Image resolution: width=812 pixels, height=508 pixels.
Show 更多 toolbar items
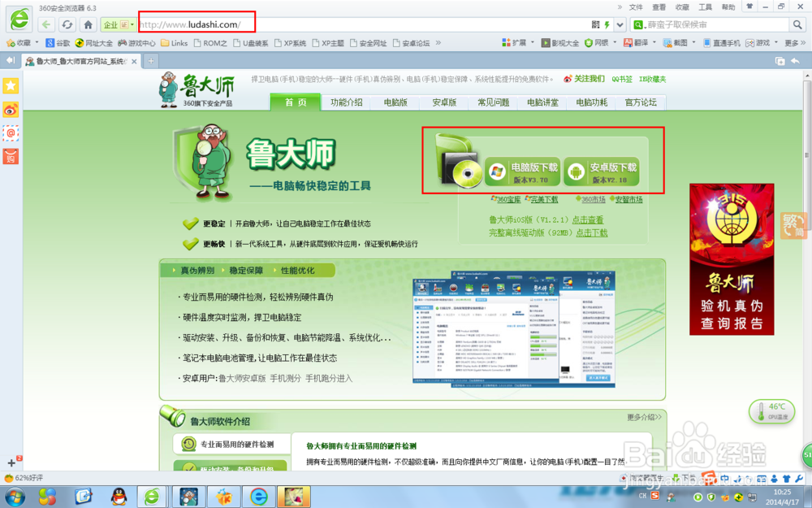point(795,43)
